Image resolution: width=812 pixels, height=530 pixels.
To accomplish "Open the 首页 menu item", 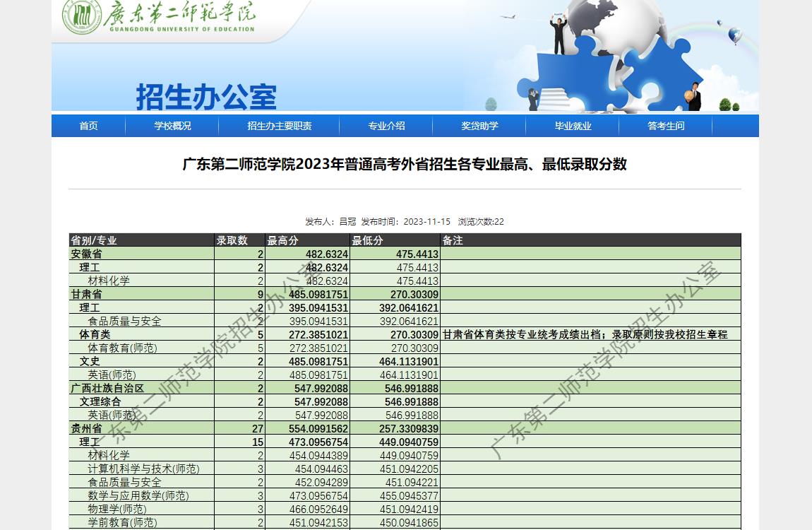I will [x=88, y=126].
